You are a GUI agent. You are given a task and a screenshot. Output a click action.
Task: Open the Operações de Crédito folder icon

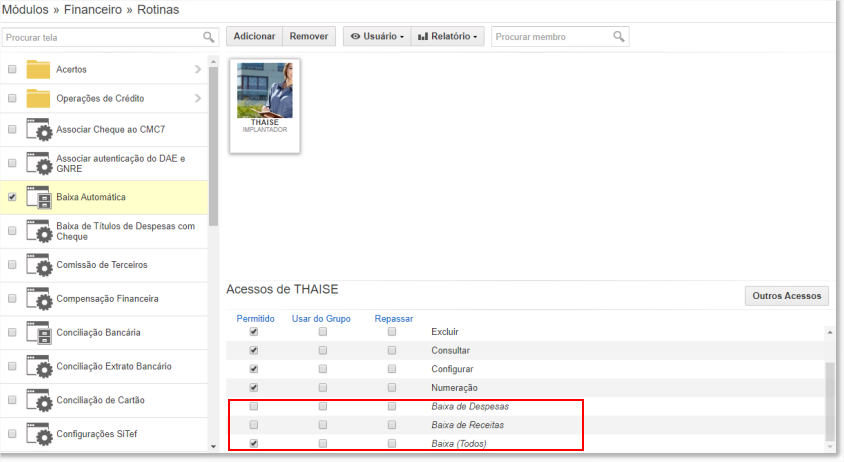[x=38, y=99]
